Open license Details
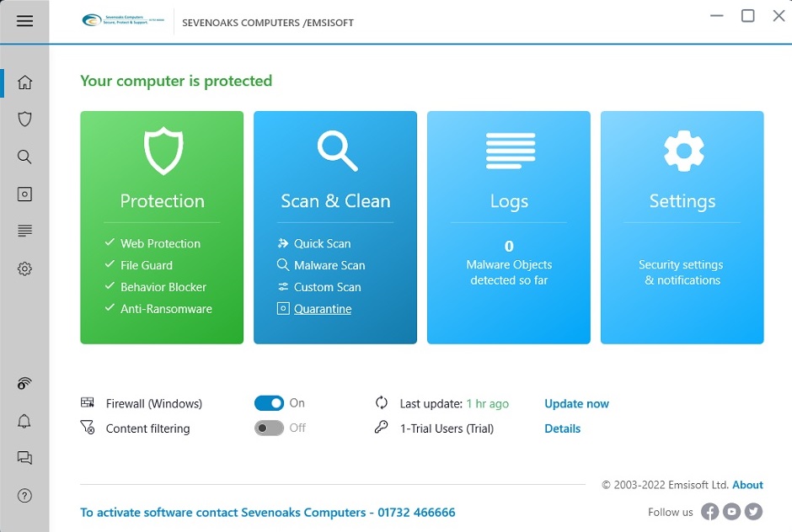 pos(563,428)
